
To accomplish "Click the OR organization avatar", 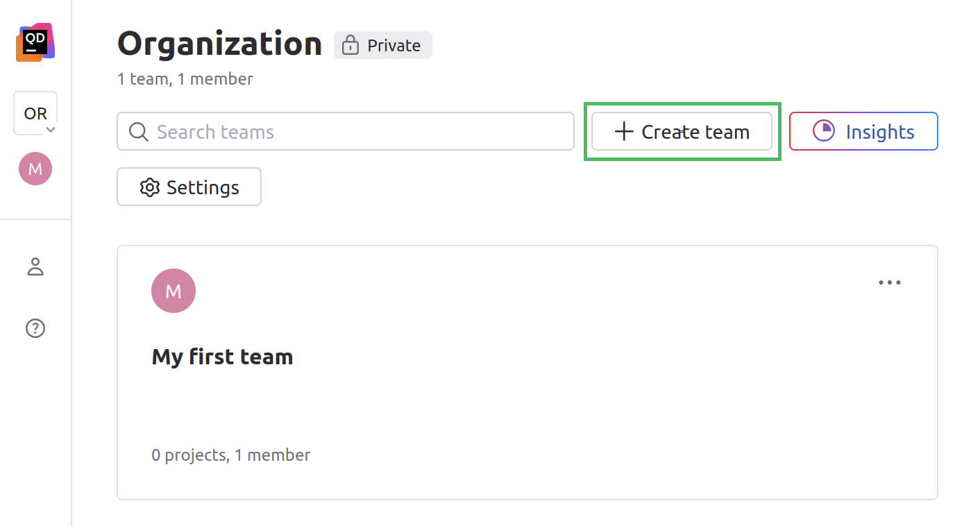I will 35,111.
